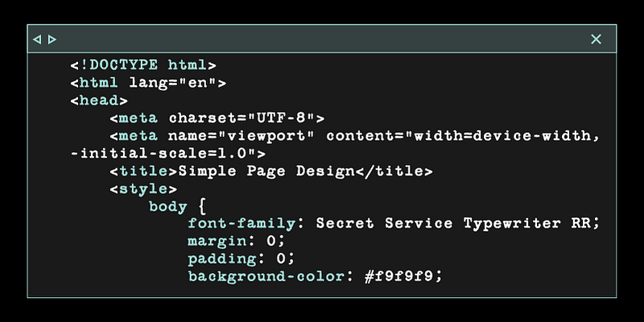Image resolution: width=644 pixels, height=322 pixels.
Task: Click the #f9f9f9 color value
Action: [x=403, y=276]
